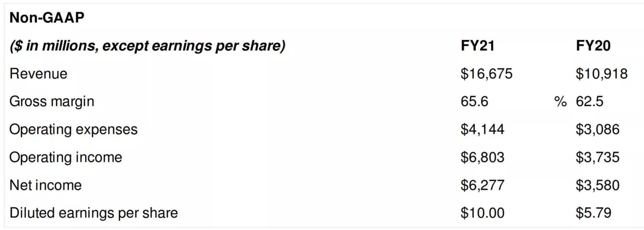Click the 62.5 gross margin value
This screenshot has width=644, height=230.
[x=589, y=102]
